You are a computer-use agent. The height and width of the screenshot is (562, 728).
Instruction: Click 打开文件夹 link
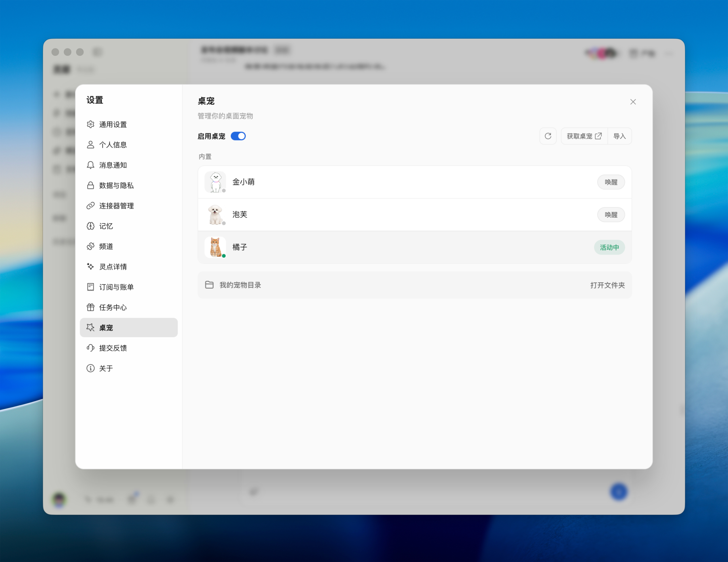(607, 285)
